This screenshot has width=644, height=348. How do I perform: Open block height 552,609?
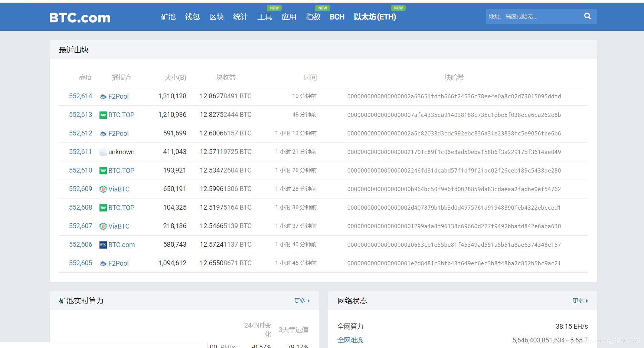pyautogui.click(x=81, y=189)
